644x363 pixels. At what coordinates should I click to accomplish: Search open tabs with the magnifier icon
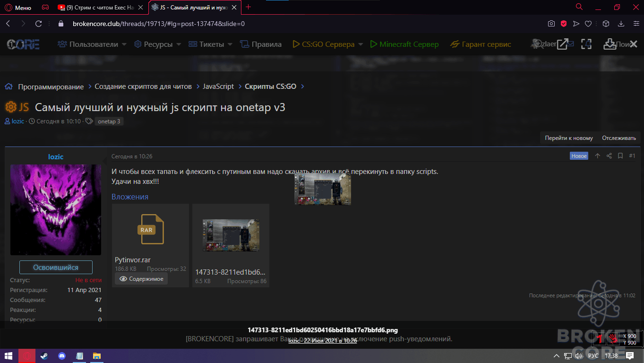click(x=579, y=7)
